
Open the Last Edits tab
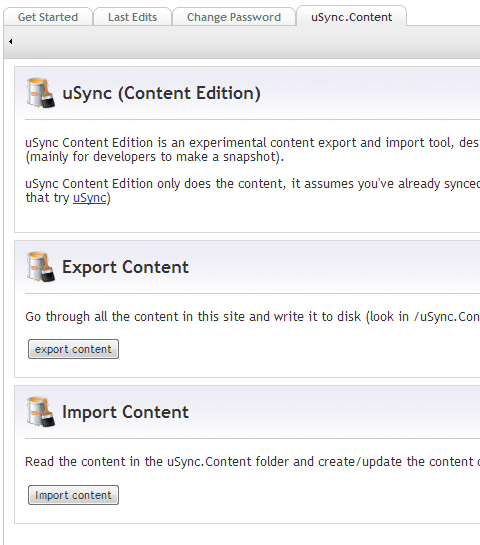point(132,17)
